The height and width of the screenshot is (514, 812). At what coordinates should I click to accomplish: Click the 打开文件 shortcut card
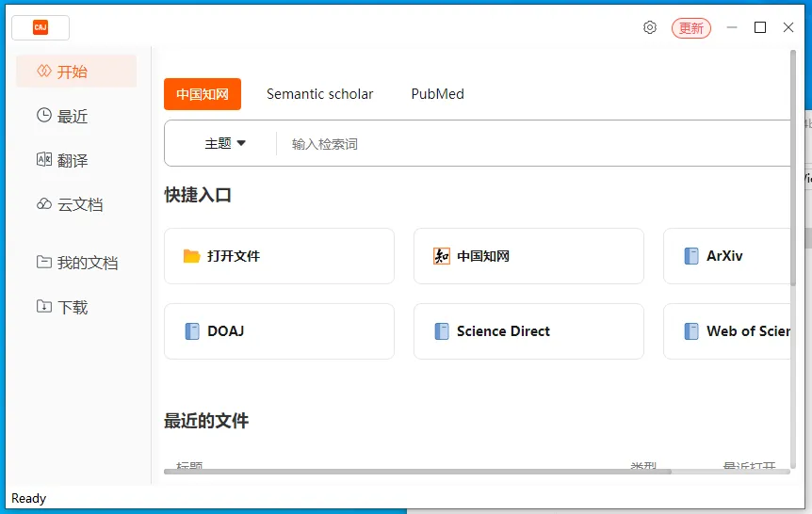point(279,256)
